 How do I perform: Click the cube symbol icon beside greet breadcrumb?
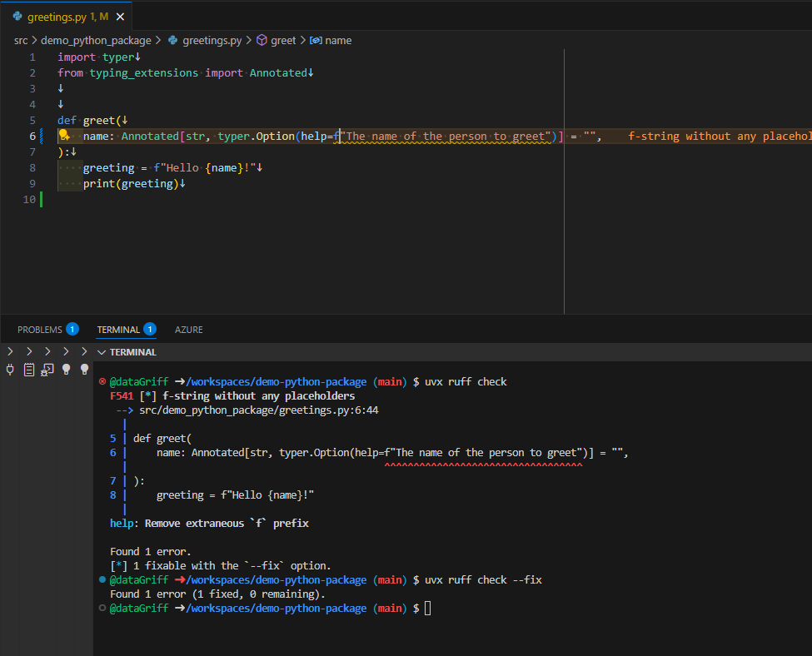[x=262, y=40]
